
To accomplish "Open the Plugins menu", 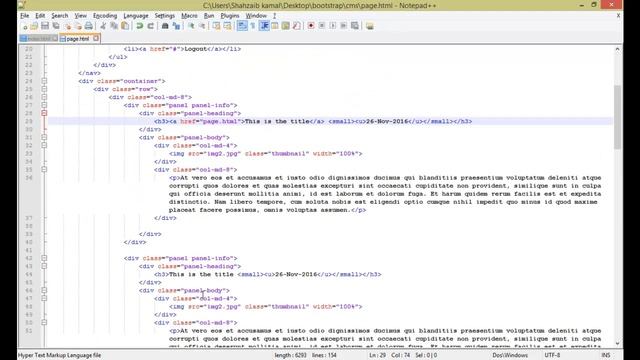I will [230, 16].
